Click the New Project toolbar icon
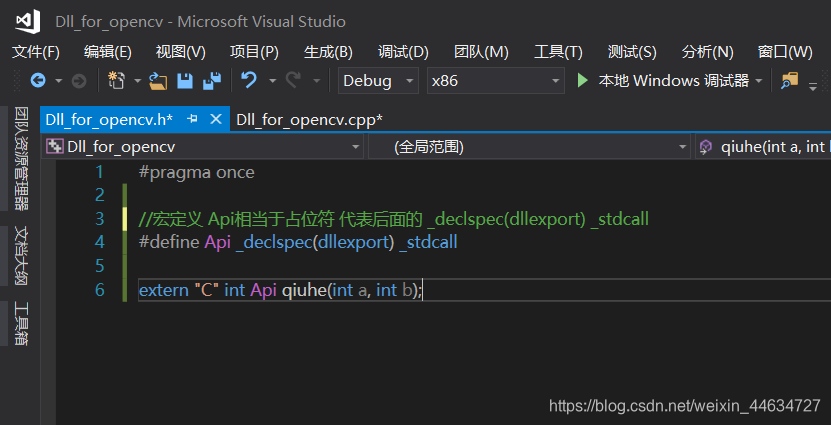Viewport: 831px width, 425px height. click(x=117, y=81)
